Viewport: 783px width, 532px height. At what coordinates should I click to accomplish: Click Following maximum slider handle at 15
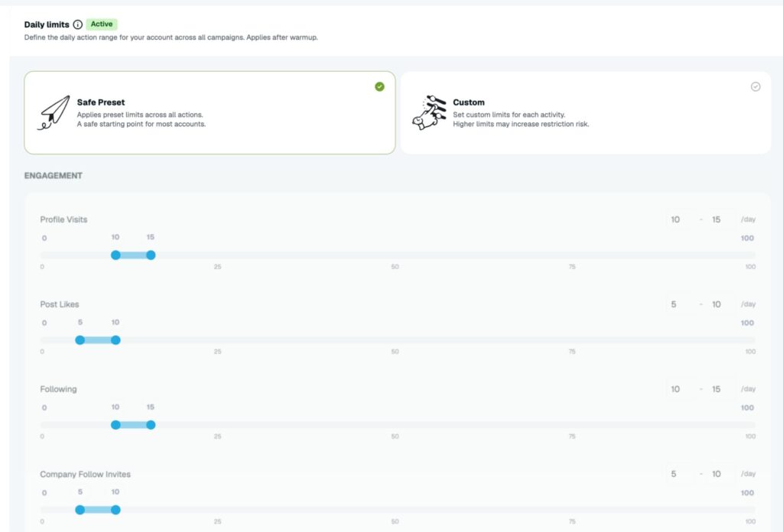click(151, 425)
